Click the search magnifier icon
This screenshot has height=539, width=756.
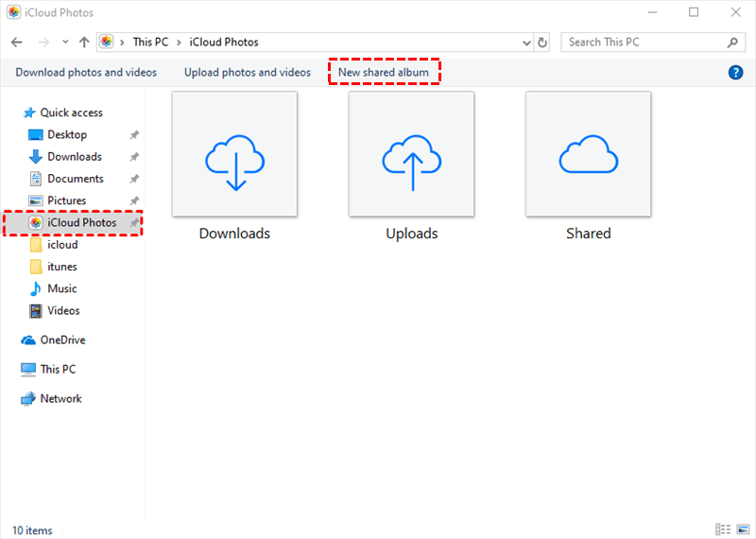[x=732, y=43]
